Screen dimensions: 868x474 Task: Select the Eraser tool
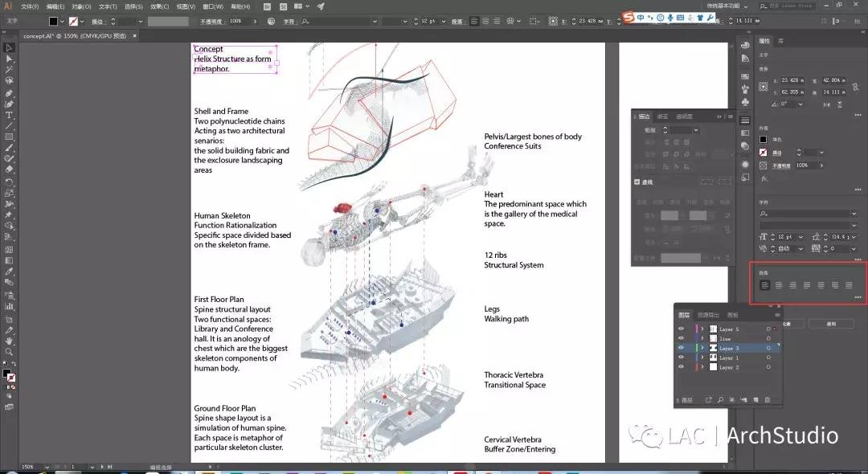click(9, 170)
